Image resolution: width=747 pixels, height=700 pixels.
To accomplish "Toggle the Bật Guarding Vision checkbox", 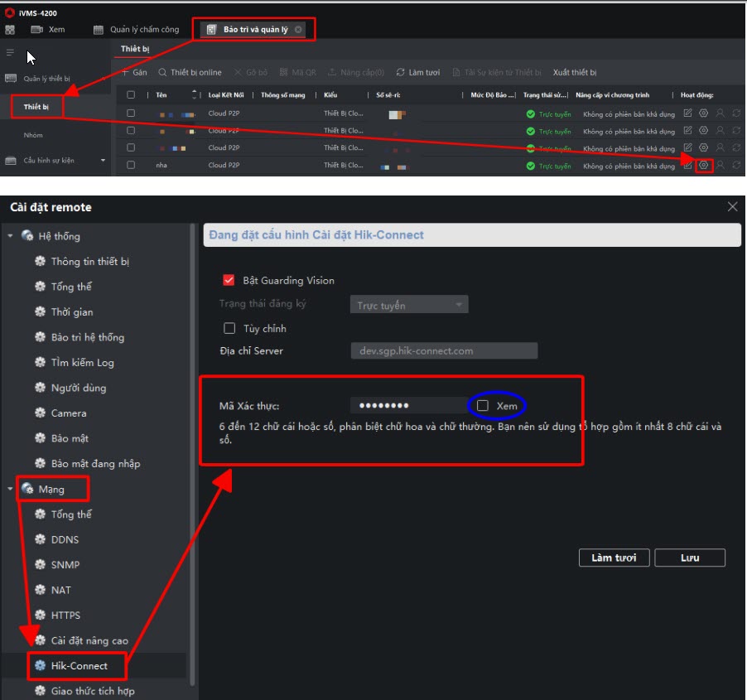I will 229,280.
